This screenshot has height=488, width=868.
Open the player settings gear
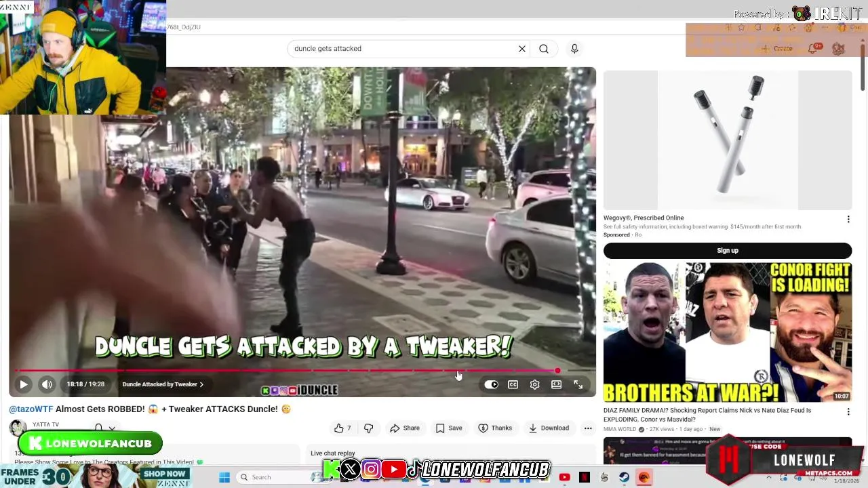coord(535,384)
